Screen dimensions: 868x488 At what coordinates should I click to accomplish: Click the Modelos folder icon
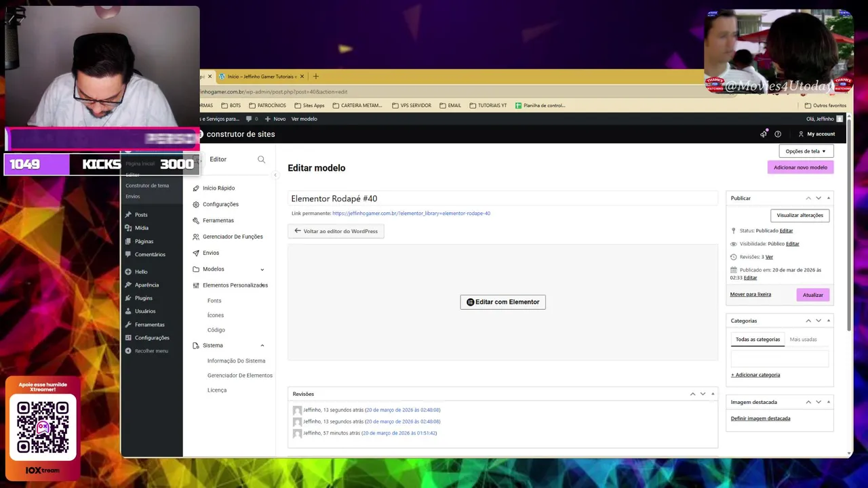click(x=196, y=269)
